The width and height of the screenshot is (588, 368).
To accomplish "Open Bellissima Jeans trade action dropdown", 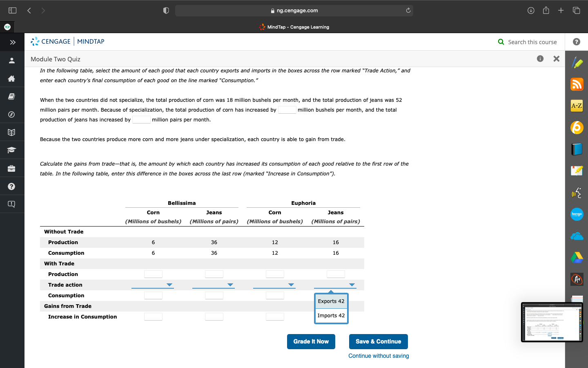I will (214, 285).
